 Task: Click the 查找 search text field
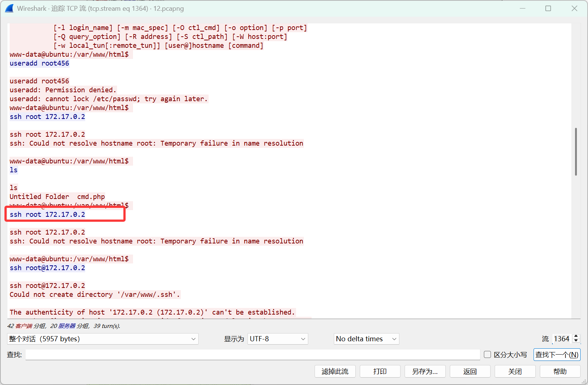pyautogui.click(x=252, y=355)
